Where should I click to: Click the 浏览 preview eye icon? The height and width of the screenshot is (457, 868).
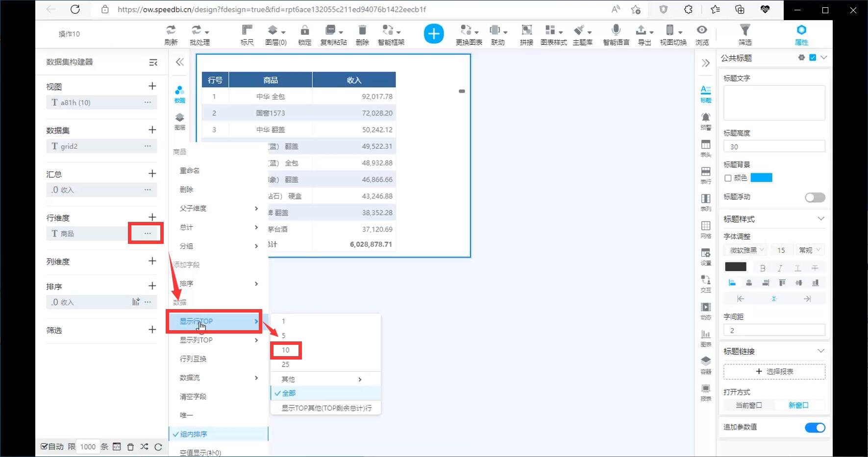point(702,30)
